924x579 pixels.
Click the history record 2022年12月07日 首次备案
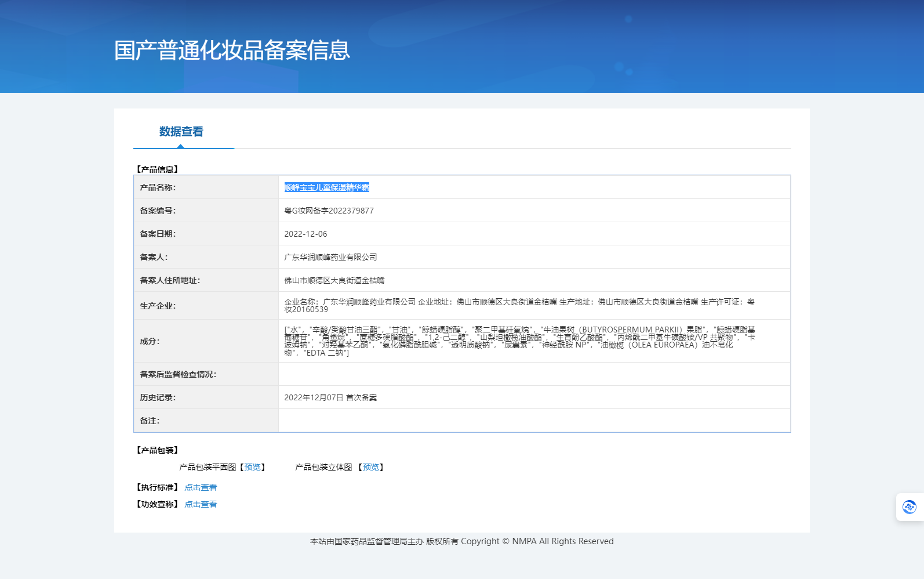coord(330,397)
